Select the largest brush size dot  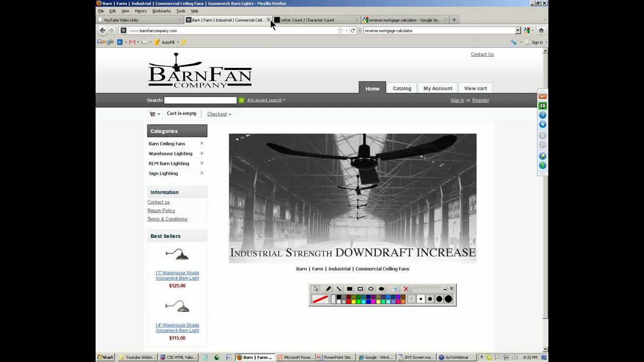[448, 299]
